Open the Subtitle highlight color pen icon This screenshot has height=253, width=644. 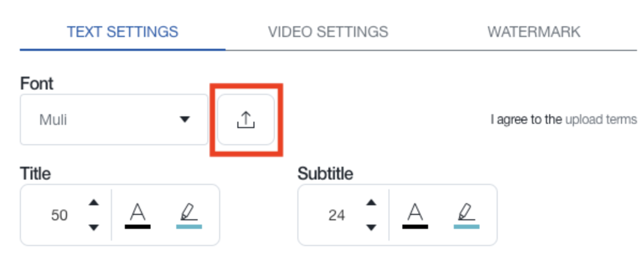click(467, 215)
